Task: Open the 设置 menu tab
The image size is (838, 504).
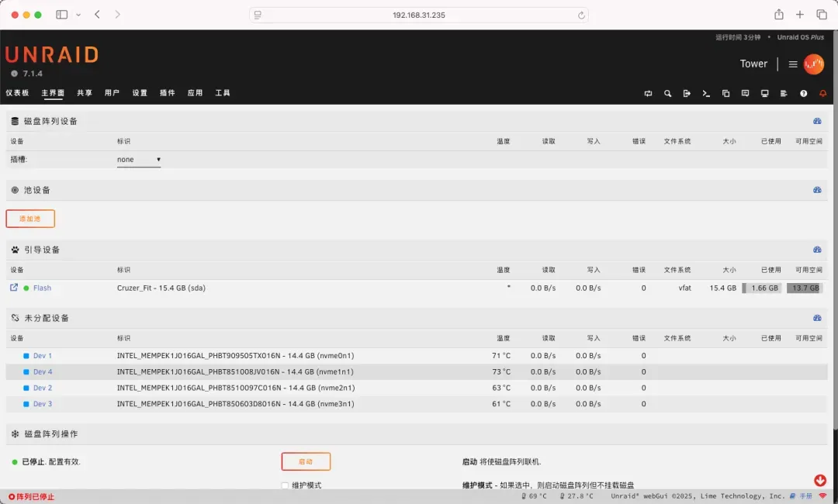Action: (140, 93)
